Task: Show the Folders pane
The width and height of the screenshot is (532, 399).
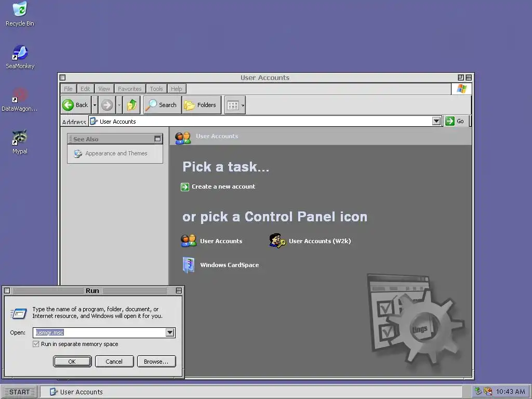Action: 201,105
